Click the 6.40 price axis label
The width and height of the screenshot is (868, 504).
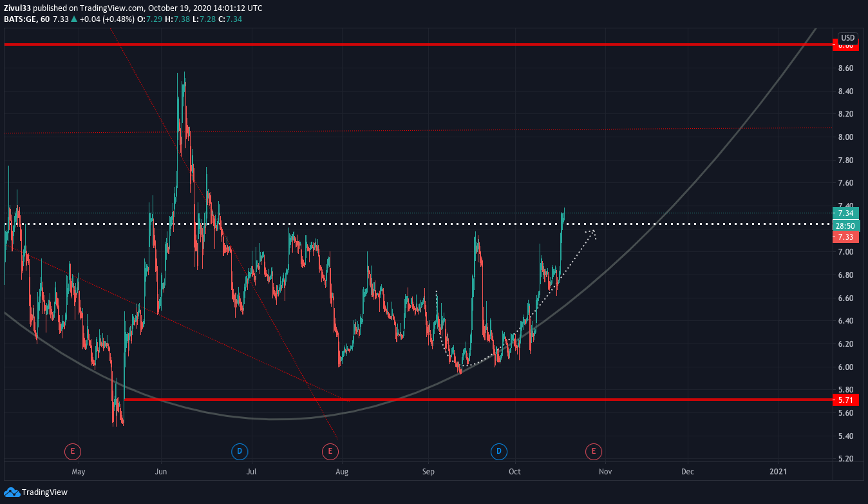[x=845, y=321]
